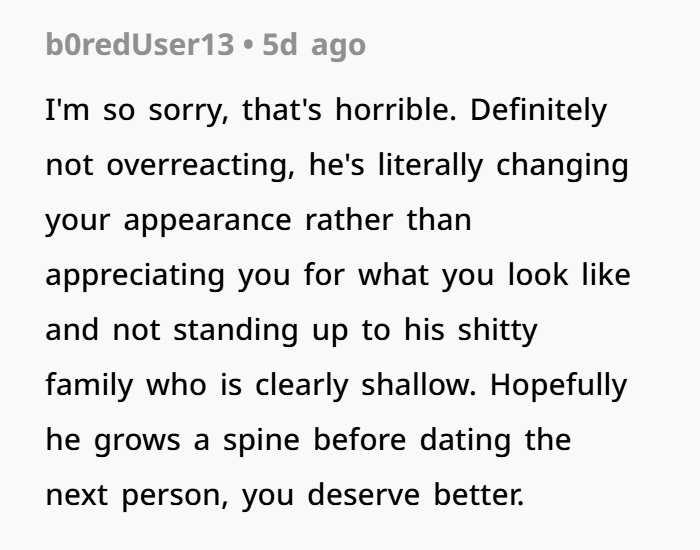Click the word "Definitely" in the comment
700x550 pixels.
(x=538, y=109)
